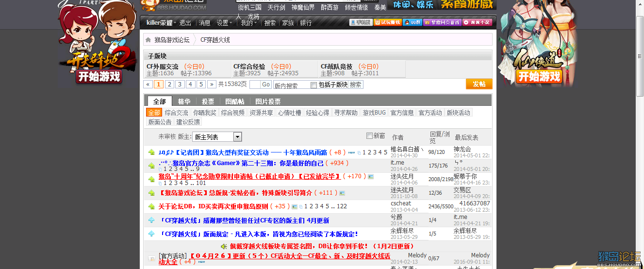Image resolution: width=644 pixels, height=269 pixels.
Task: Open the 银行 link in nav bar
Action: [x=306, y=23]
